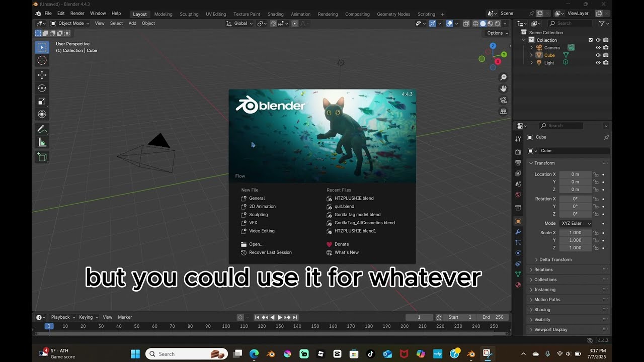Click What's New on splash screen

click(347, 252)
